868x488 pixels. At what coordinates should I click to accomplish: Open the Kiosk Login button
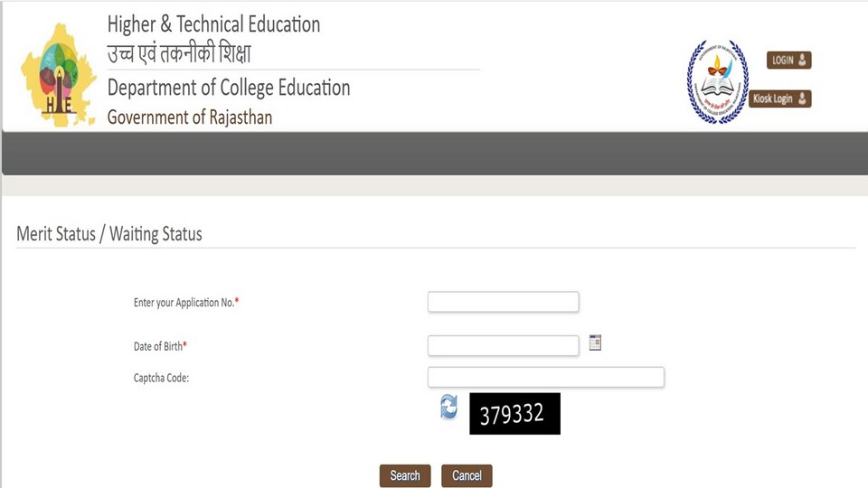[x=780, y=99]
